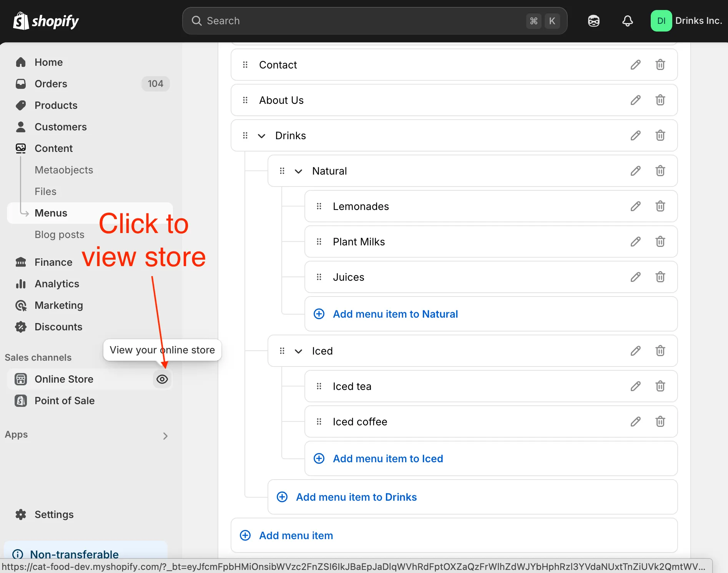Select Orders in the sidebar
Image resolution: width=728 pixels, height=573 pixels.
50,84
